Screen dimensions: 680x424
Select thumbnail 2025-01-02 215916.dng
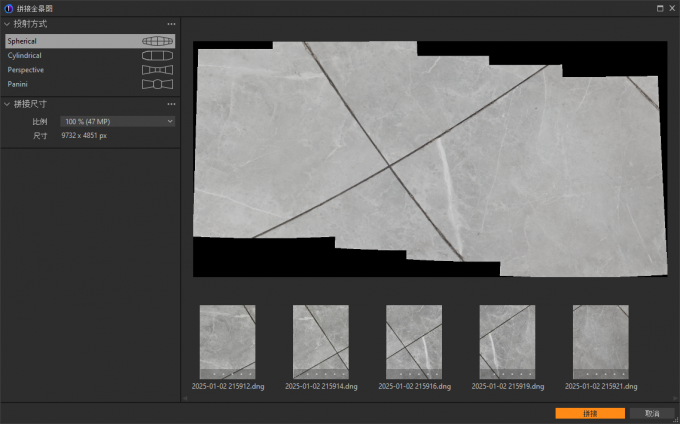pos(414,342)
